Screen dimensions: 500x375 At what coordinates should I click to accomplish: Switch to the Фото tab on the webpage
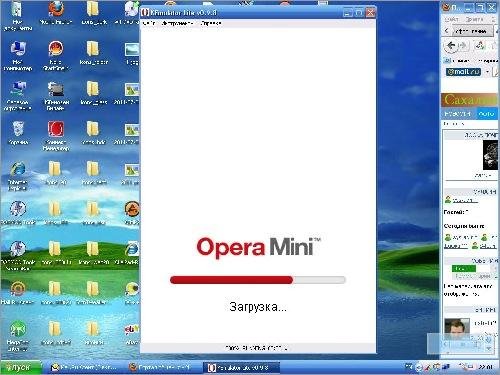tap(486, 114)
